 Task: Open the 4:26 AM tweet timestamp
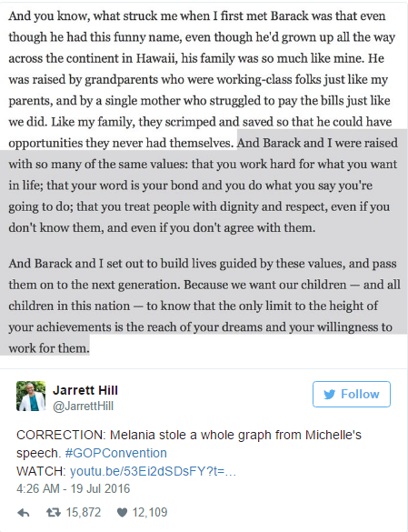pos(74,488)
